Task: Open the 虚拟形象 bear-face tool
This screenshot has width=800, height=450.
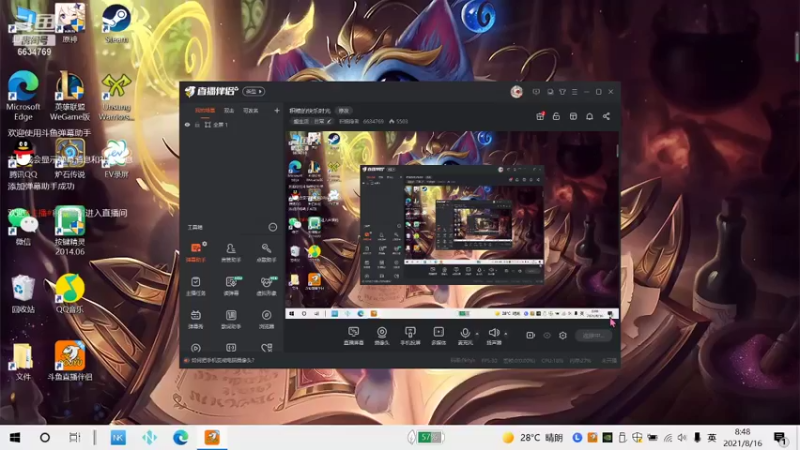Action: pos(266,286)
